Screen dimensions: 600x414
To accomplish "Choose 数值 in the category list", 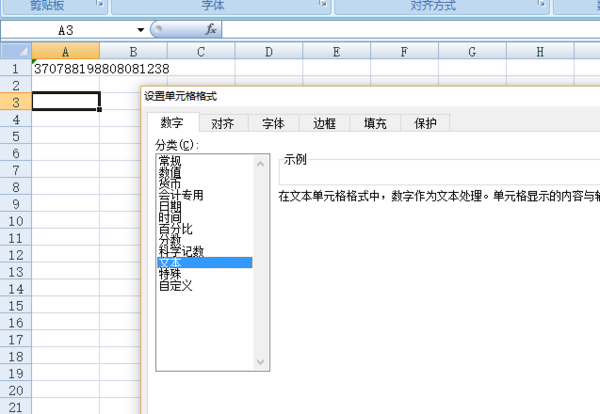I will (205, 172).
